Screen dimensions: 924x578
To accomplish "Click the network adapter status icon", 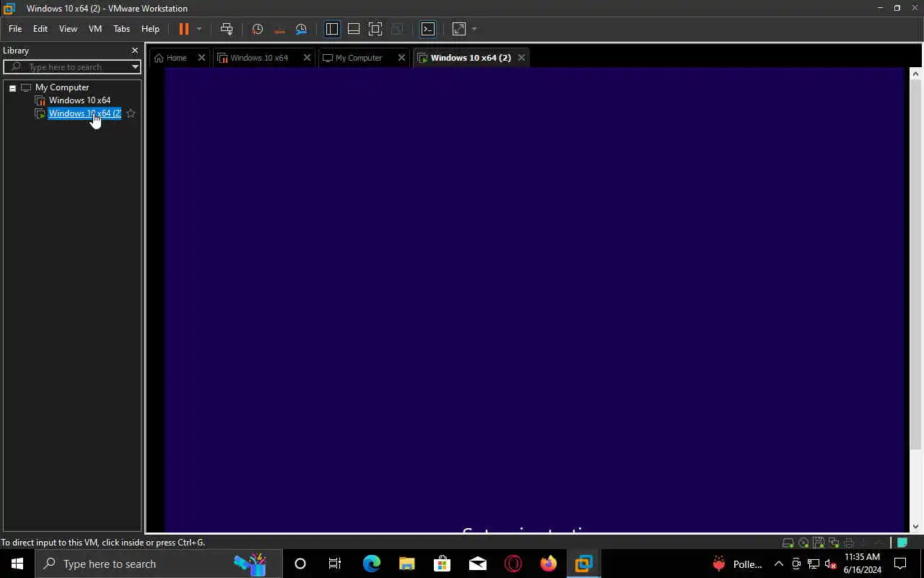I will [x=834, y=543].
